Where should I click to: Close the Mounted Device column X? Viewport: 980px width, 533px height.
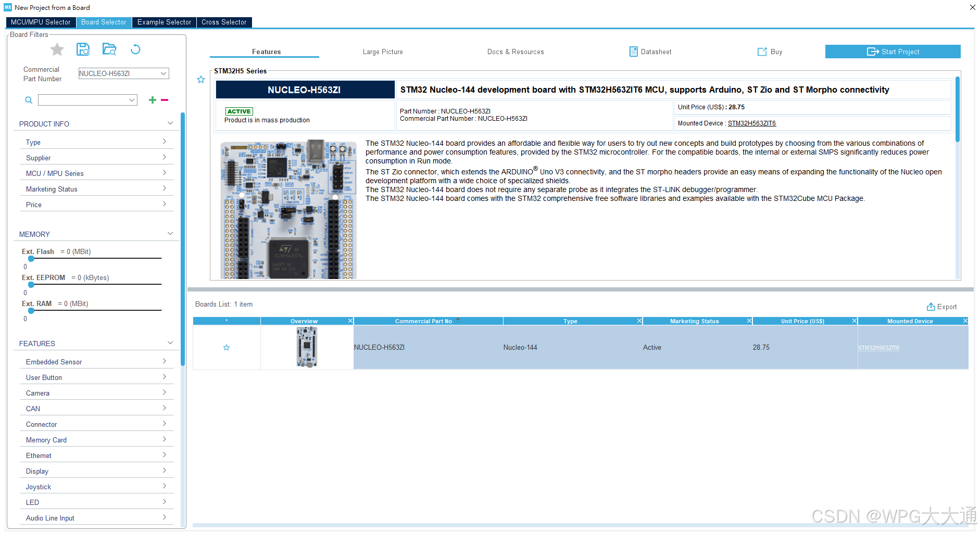[x=965, y=321]
